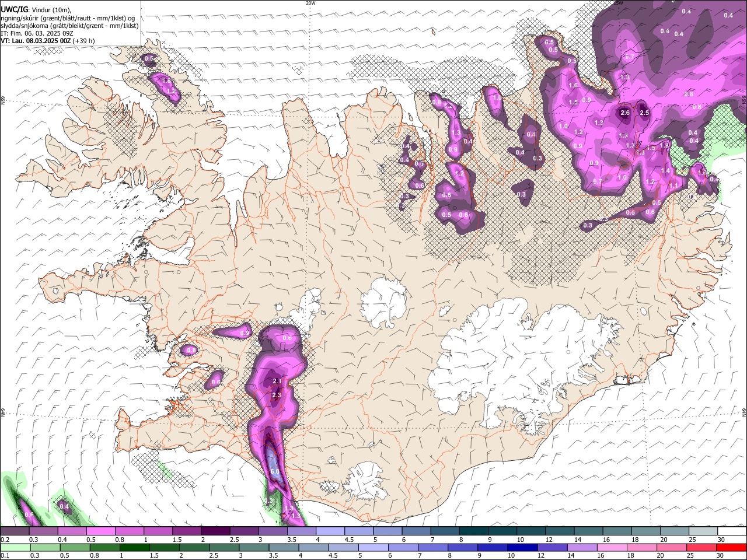Click the 1.9 value in the eastern snow area
This screenshot has height=560, width=747.
tap(664, 145)
